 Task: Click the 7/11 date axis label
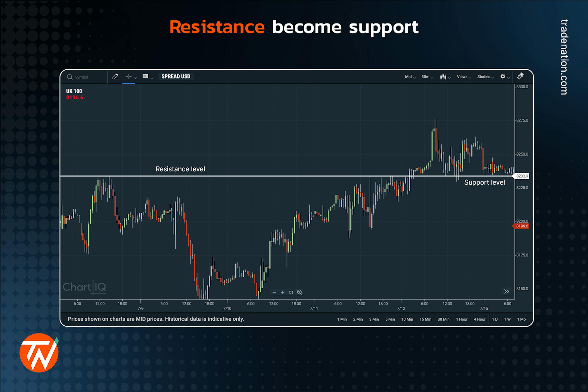click(x=314, y=309)
